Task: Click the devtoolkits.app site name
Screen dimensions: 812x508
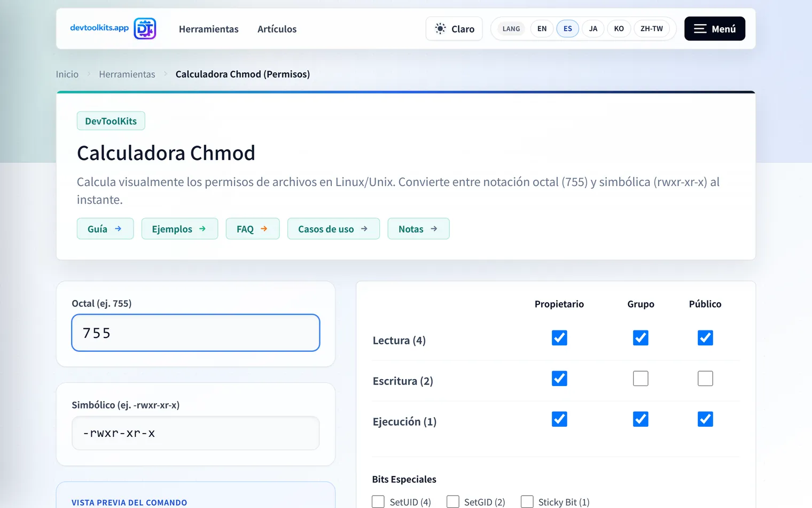Action: 99,28
